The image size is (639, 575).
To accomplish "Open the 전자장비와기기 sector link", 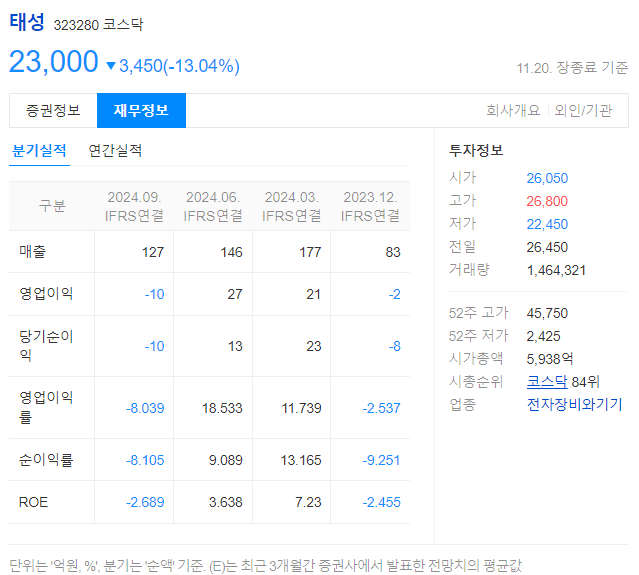I will 575,405.
